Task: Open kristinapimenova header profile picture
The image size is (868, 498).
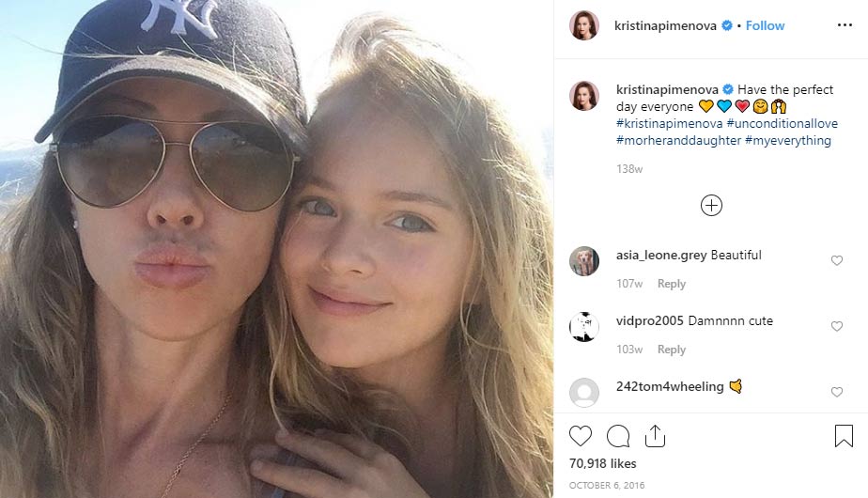Action: click(x=584, y=25)
